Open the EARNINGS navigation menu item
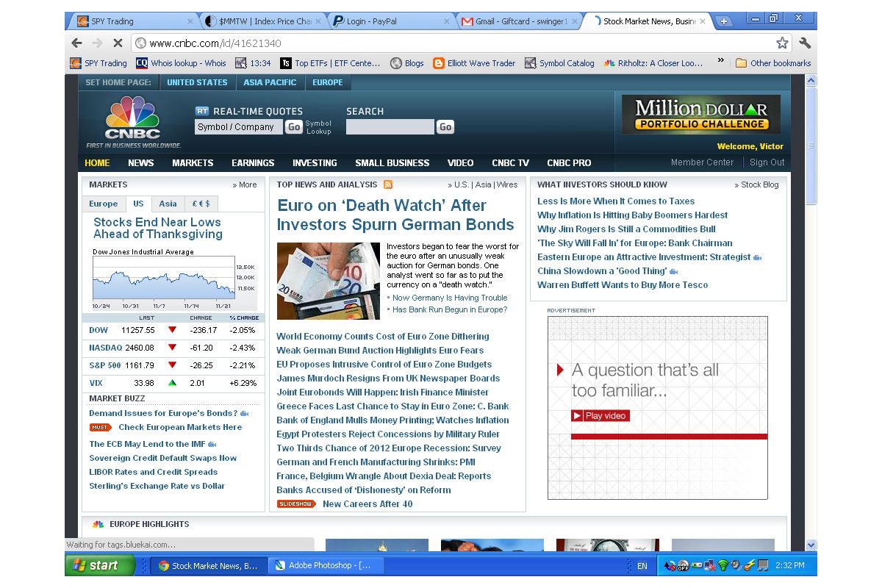 pos(253,162)
